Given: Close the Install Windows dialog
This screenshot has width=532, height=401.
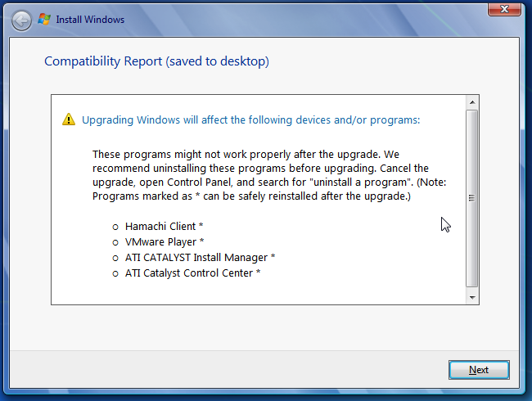Looking at the screenshot, I should point(504,9).
